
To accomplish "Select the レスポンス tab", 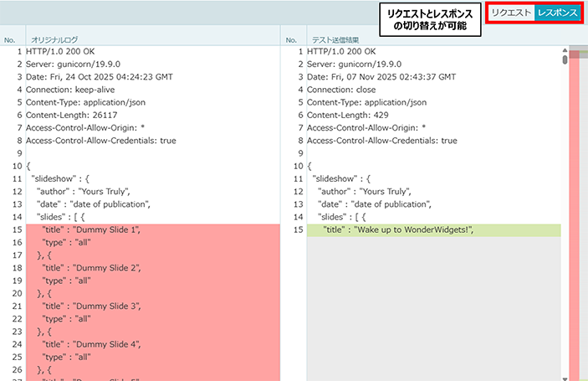I will (557, 13).
